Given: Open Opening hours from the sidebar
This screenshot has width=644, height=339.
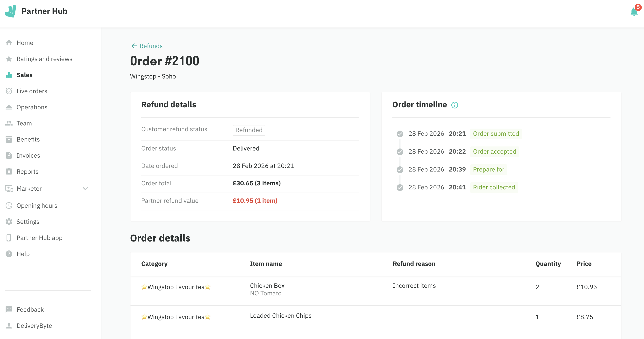Looking at the screenshot, I should [37, 206].
